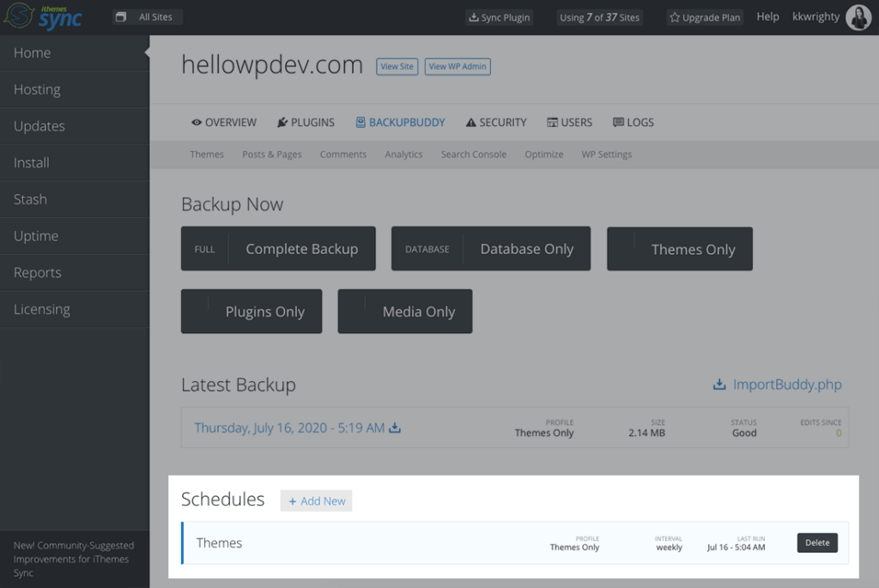Image resolution: width=879 pixels, height=588 pixels.
Task: Run a Database Only backup
Action: (491, 248)
